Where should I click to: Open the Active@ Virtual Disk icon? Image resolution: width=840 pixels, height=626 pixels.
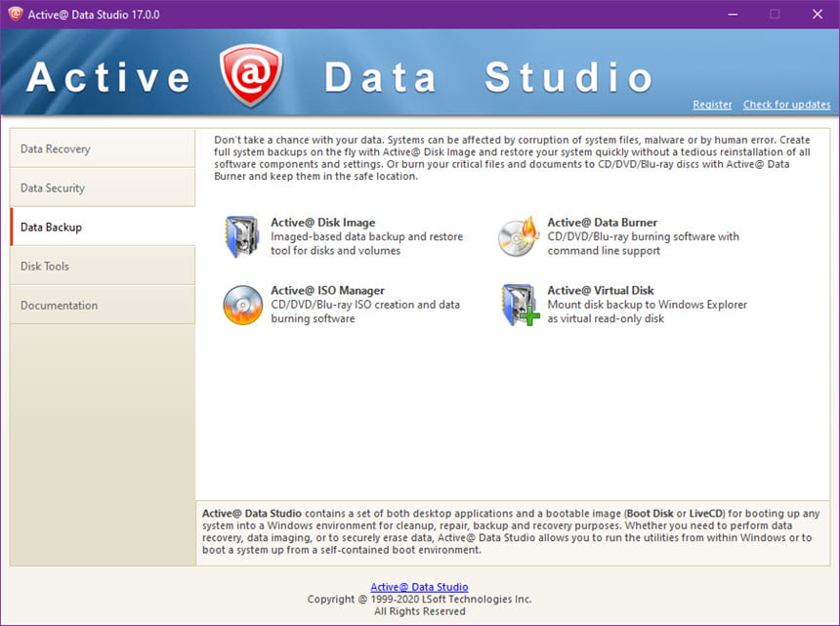click(x=521, y=305)
